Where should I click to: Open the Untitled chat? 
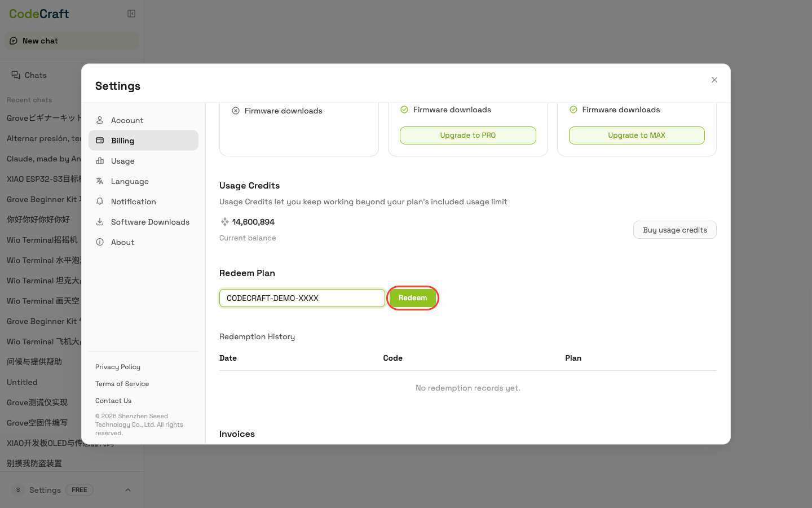pos(22,382)
